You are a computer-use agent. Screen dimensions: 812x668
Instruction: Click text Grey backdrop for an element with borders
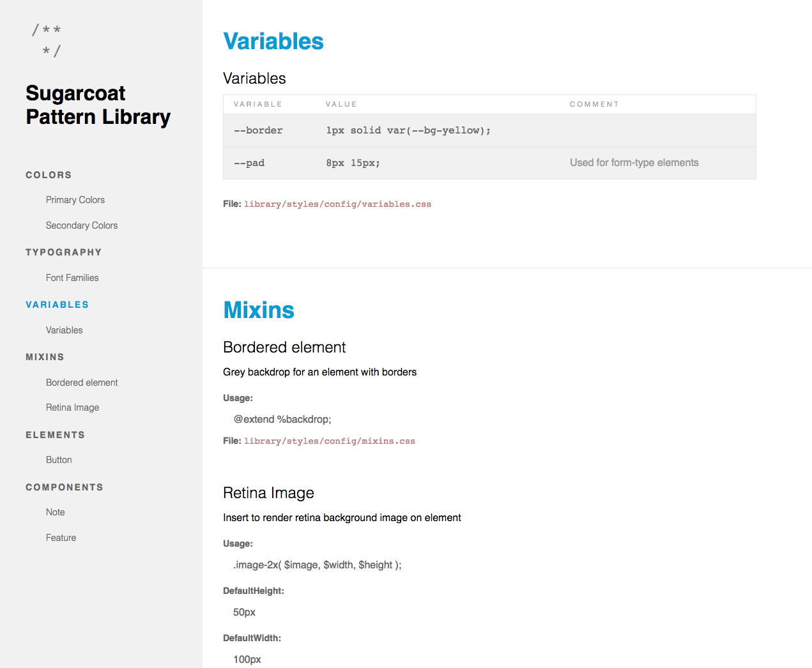tap(319, 372)
